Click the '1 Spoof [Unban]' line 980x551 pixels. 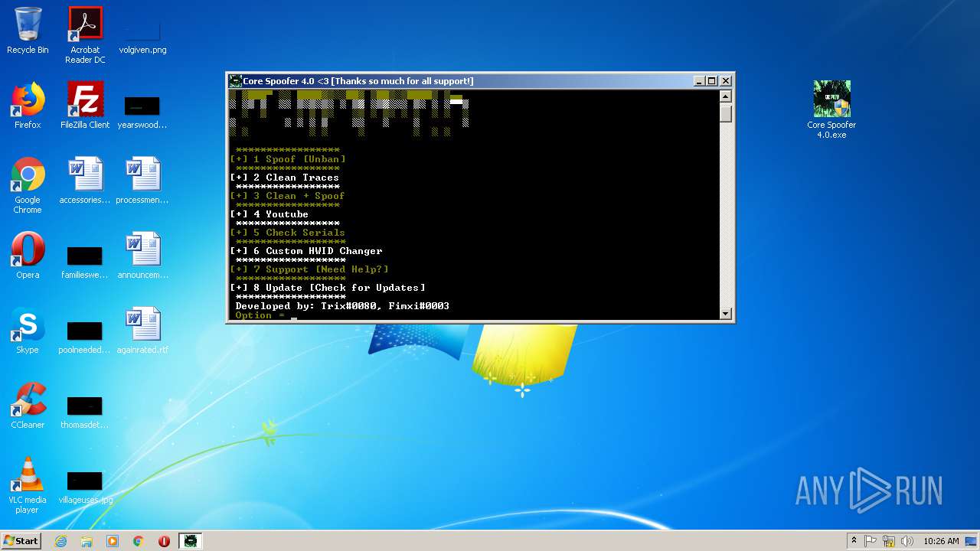[288, 159]
